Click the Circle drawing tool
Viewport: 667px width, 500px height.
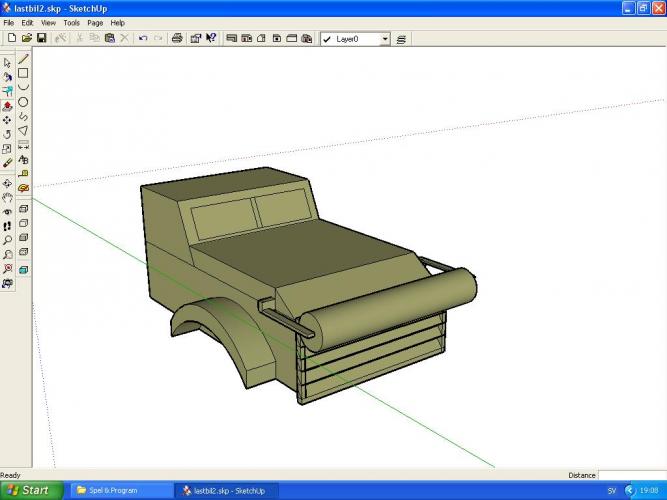click(23, 102)
